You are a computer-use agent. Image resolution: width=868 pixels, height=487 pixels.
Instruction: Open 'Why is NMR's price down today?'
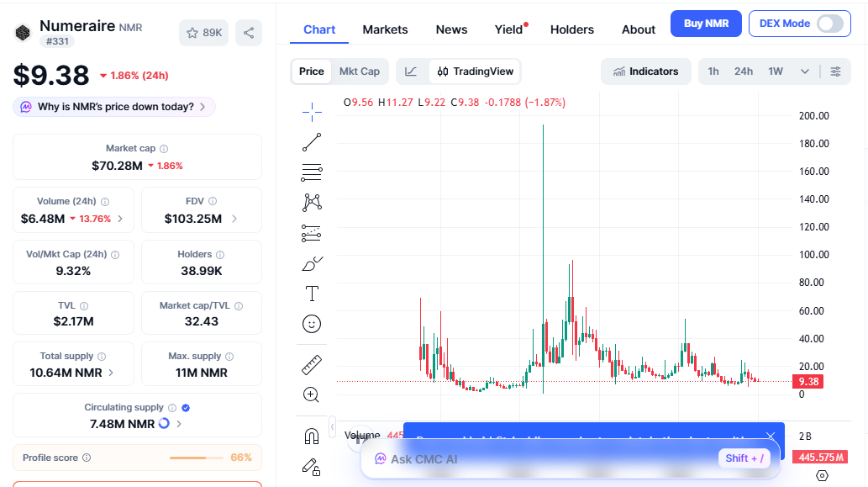[x=114, y=107]
